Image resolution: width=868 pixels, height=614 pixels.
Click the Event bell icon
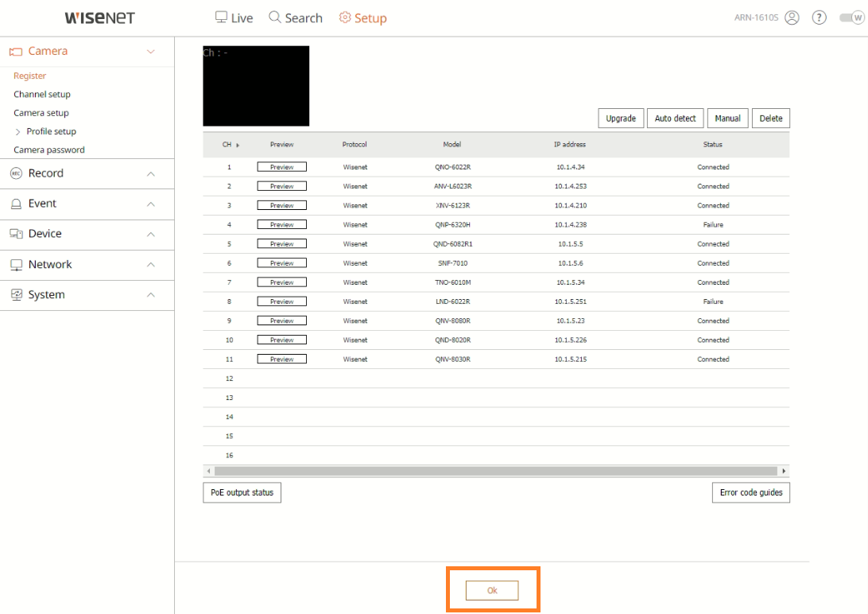click(16, 204)
